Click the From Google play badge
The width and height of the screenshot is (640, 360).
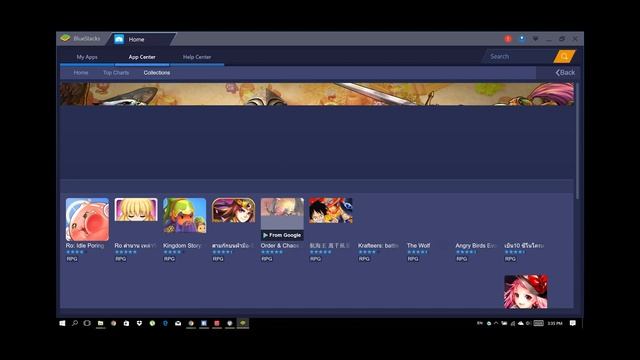[282, 235]
